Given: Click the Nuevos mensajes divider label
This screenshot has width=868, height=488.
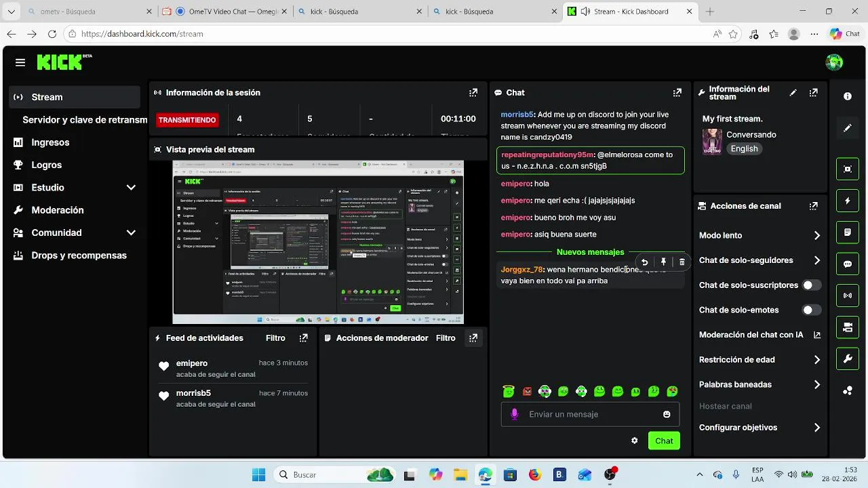Looking at the screenshot, I should tap(590, 252).
